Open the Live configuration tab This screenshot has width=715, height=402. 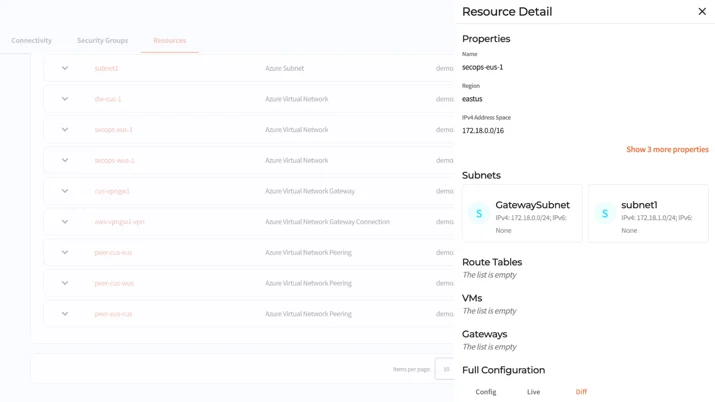[534, 392]
